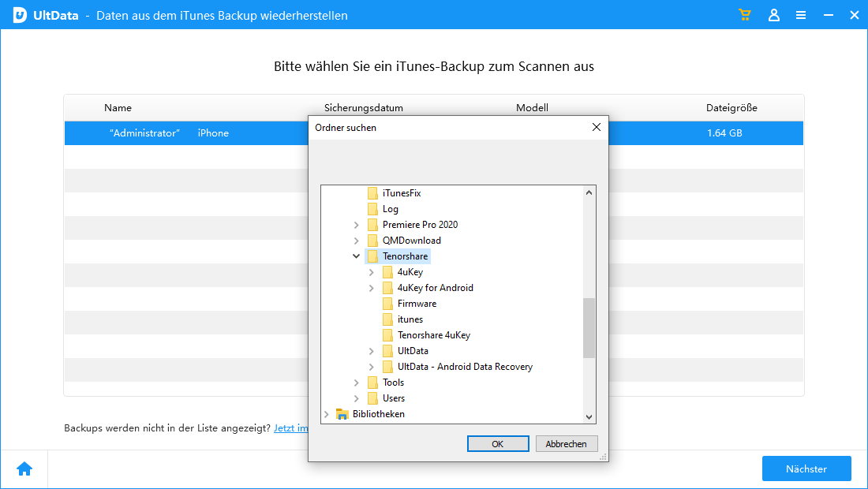Click the Premiere Pro 2020 folder icon
868x489 pixels.
click(372, 225)
